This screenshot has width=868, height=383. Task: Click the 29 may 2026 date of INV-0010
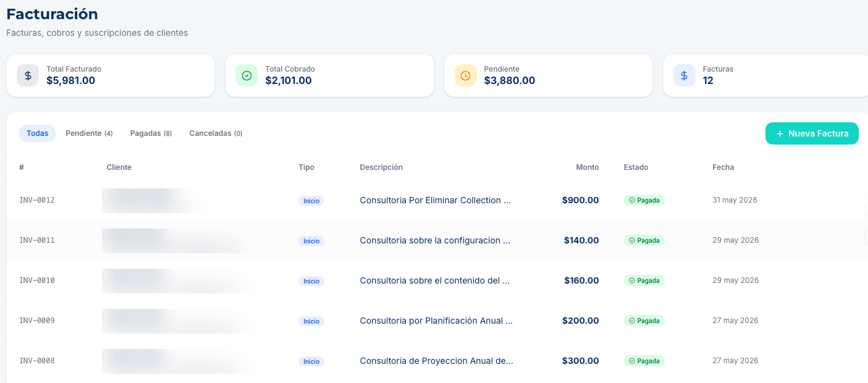(x=735, y=280)
